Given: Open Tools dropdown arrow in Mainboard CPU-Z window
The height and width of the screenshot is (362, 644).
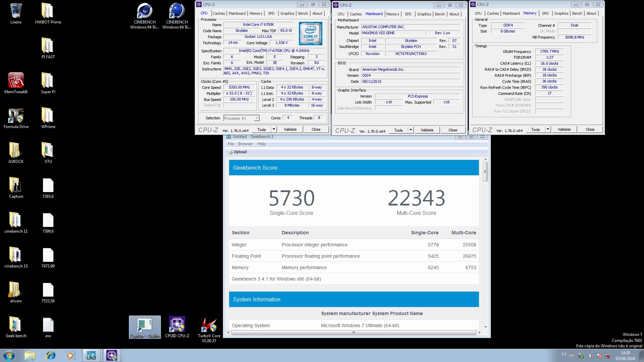Looking at the screenshot, I should [x=411, y=130].
